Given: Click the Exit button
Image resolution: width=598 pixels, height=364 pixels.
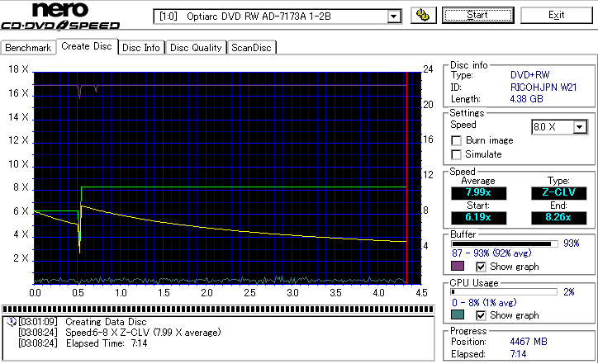Looking at the screenshot, I should coord(557,15).
